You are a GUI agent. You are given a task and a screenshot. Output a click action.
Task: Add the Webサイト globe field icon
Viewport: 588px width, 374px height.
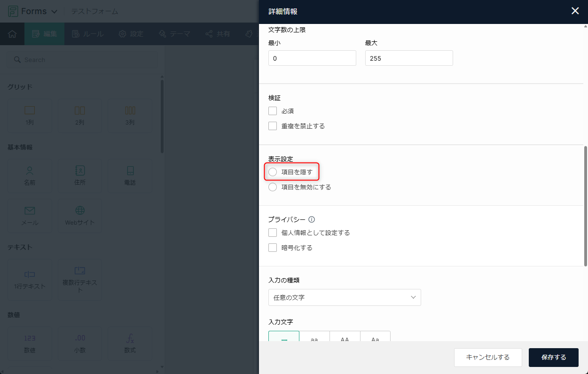click(x=80, y=211)
